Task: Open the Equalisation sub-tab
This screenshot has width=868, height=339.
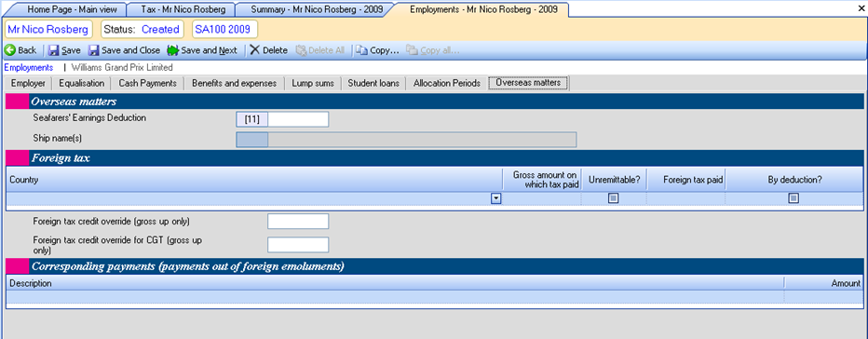Action: coord(81,83)
